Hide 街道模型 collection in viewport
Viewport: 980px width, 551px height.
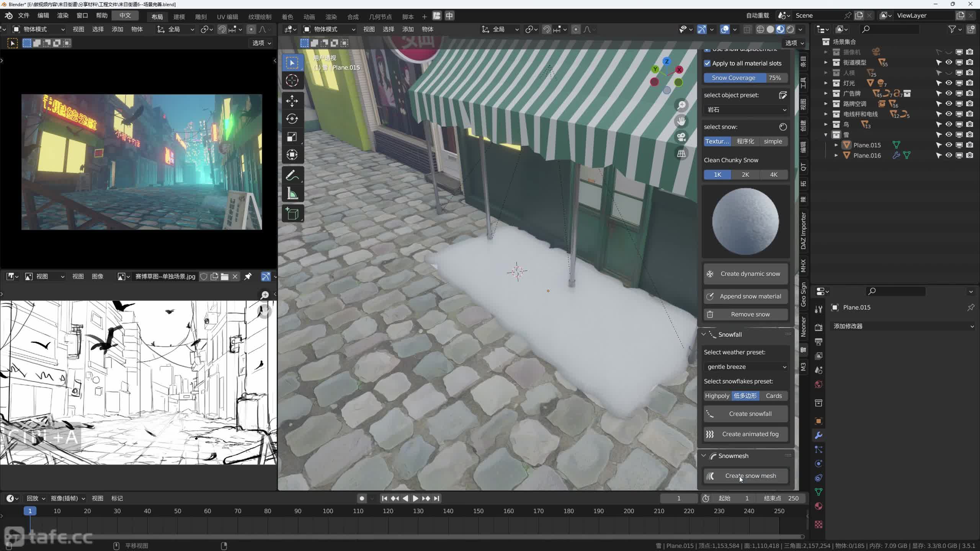tap(949, 62)
